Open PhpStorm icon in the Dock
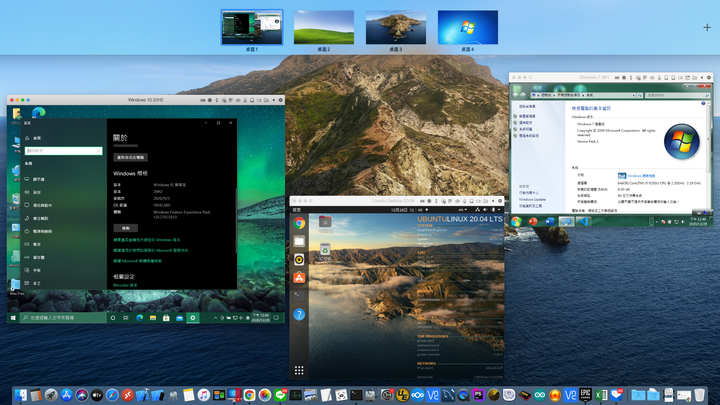 [x=478, y=395]
